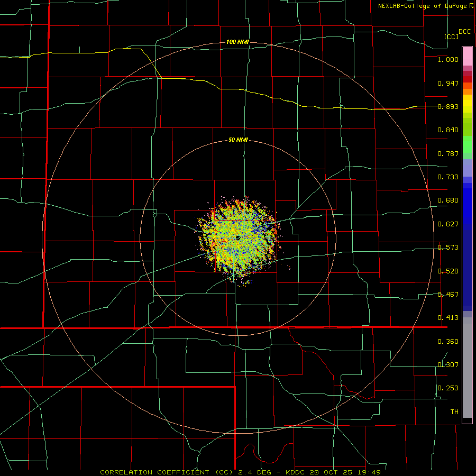
Task: Click the 0.573 color scale value
Action: pyautogui.click(x=448, y=248)
